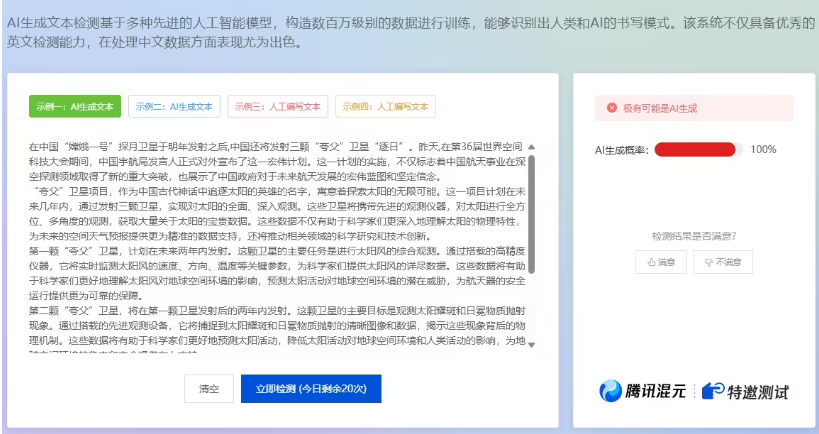Click the AI生成概率 label
Screen dimensions: 819x434
tap(622, 150)
